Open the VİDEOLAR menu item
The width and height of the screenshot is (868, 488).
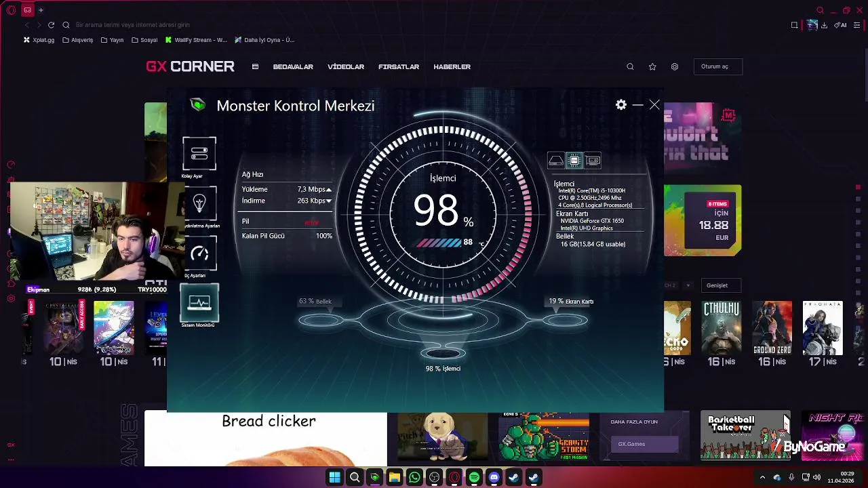(x=346, y=66)
